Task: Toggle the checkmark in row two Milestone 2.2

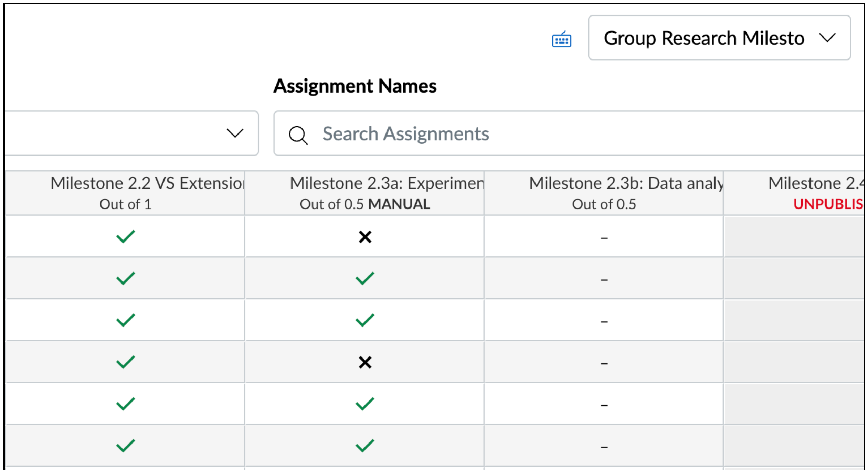Action: [x=123, y=278]
